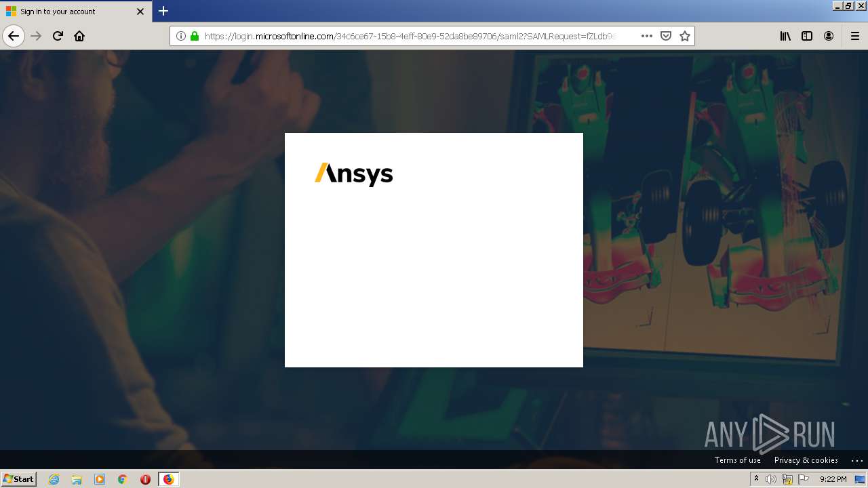Screen dimensions: 868x488
Task: Open the Firefox home page
Action: pyautogui.click(x=79, y=36)
